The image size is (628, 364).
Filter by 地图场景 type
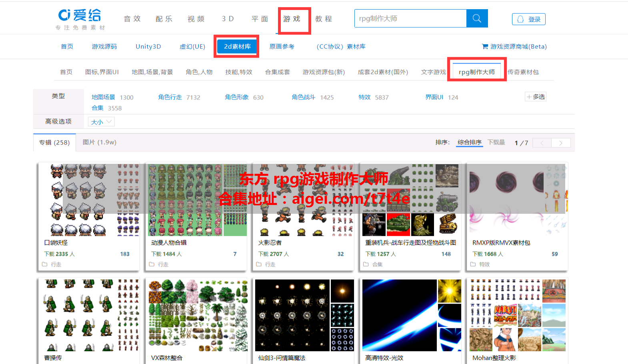[103, 97]
